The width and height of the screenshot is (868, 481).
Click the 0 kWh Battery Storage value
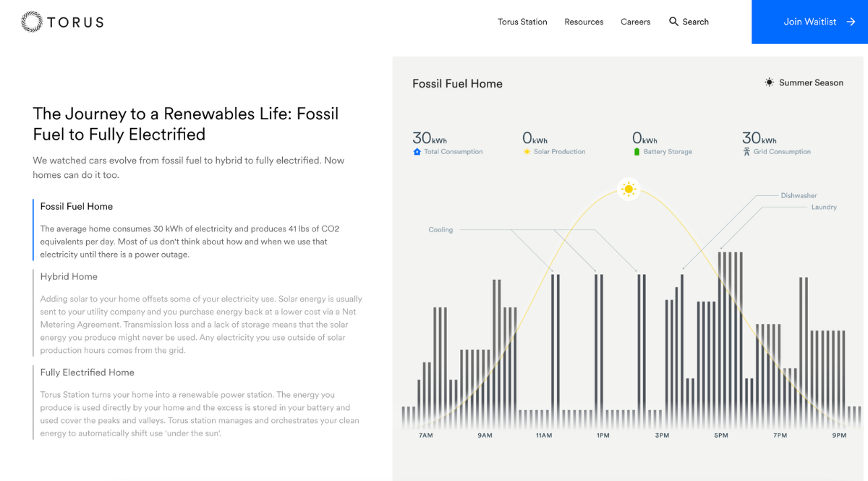click(644, 137)
